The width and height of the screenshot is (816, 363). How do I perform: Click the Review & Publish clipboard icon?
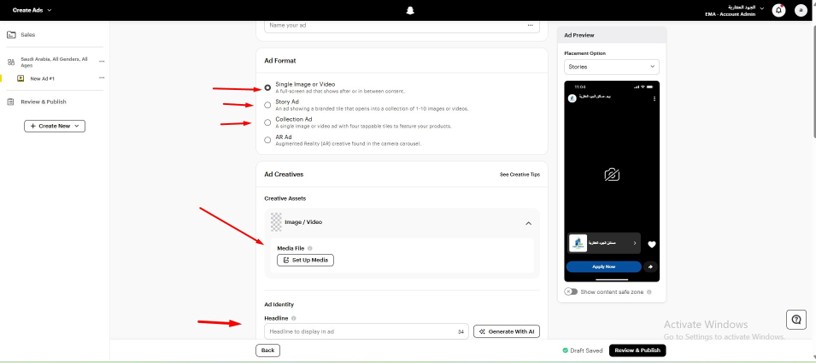click(x=11, y=102)
